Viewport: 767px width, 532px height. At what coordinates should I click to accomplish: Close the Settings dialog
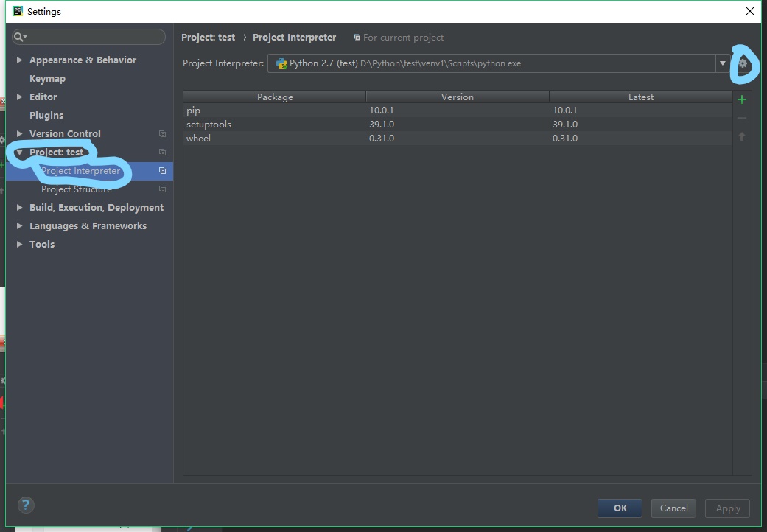(750, 11)
